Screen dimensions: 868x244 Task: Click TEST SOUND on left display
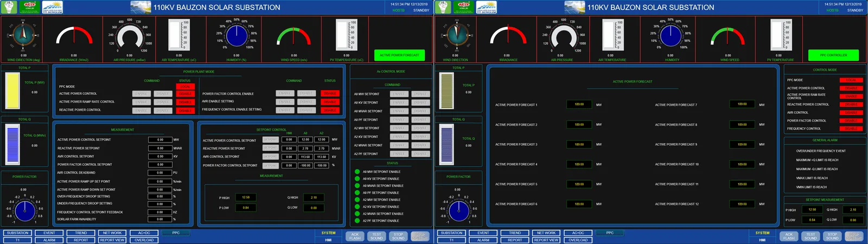[x=376, y=236]
